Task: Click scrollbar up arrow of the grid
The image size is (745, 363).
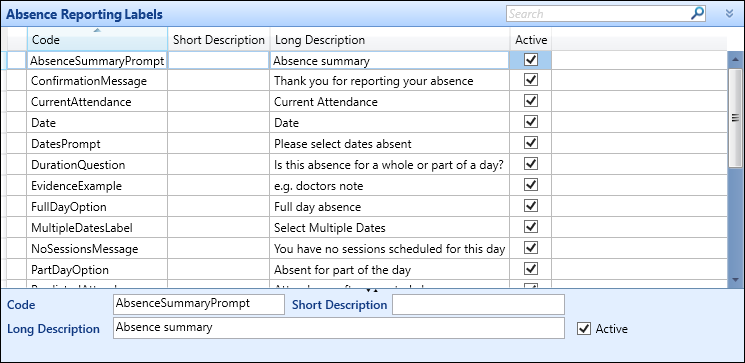Action: (x=735, y=59)
